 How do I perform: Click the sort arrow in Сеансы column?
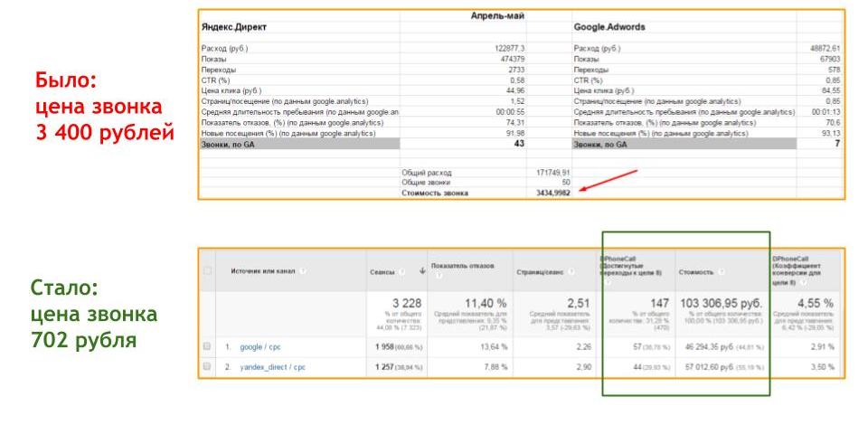[x=420, y=270]
